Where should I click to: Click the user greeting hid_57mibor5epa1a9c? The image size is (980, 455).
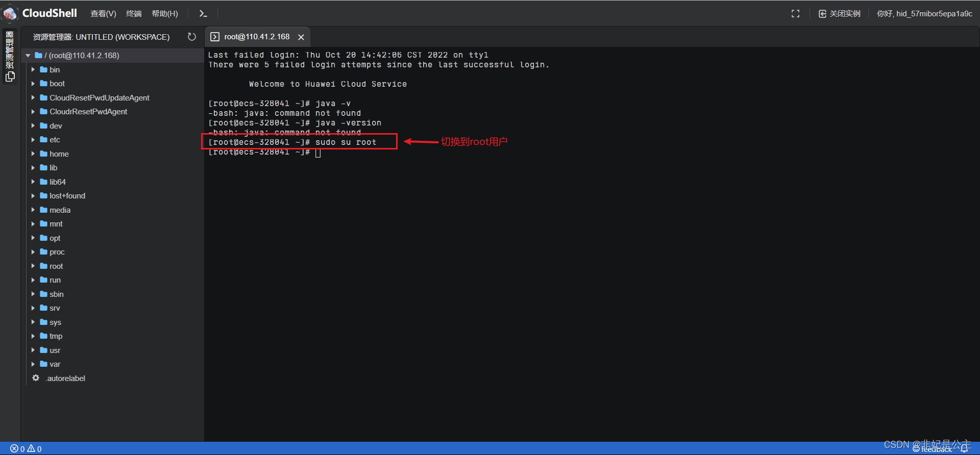[924, 14]
